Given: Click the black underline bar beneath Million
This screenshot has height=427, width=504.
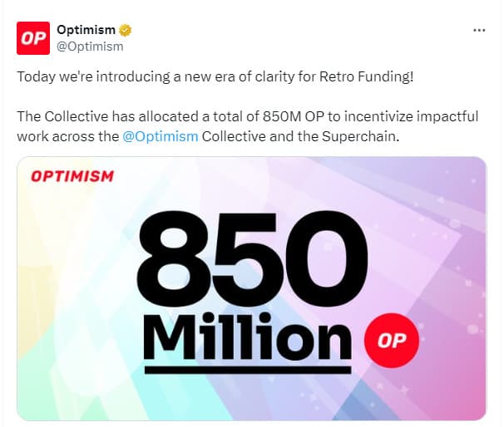Looking at the screenshot, I should click(248, 371).
